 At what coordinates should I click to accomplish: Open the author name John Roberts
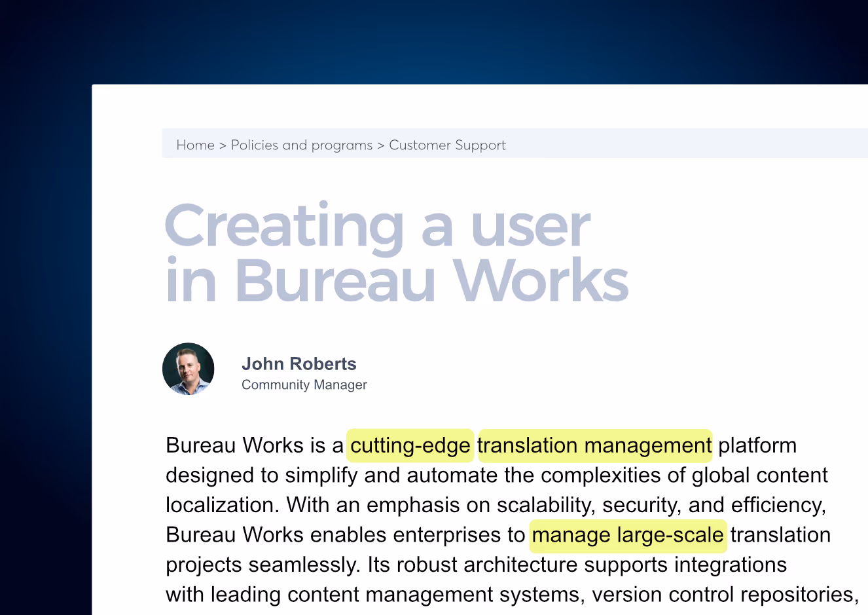coord(299,363)
